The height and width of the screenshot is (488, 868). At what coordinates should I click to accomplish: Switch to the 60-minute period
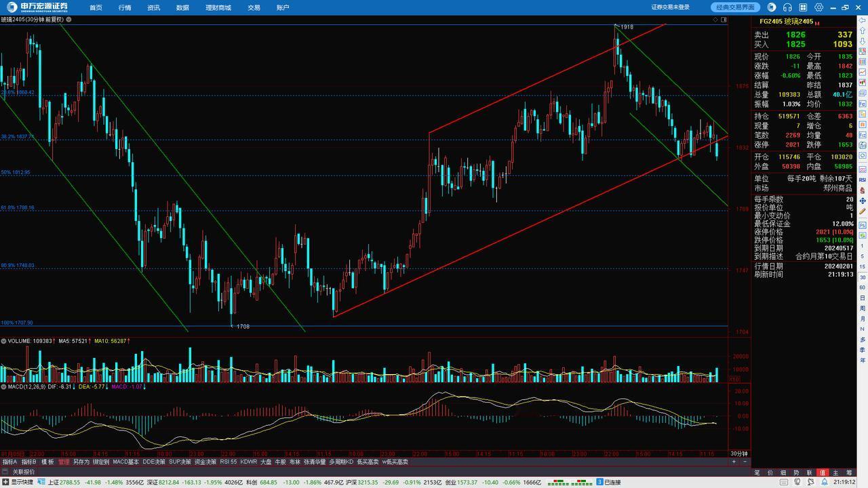[x=863, y=287]
